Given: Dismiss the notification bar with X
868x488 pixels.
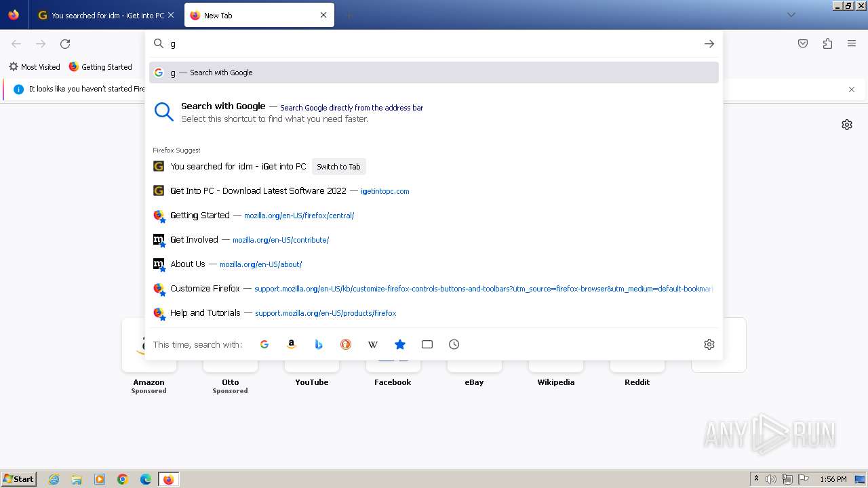Looking at the screenshot, I should [852, 89].
